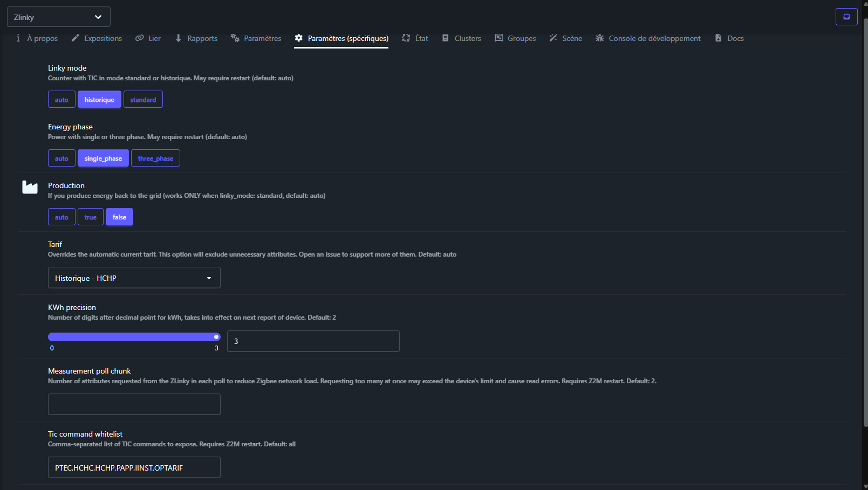Focus the Measurement poll chunk input field

[134, 404]
